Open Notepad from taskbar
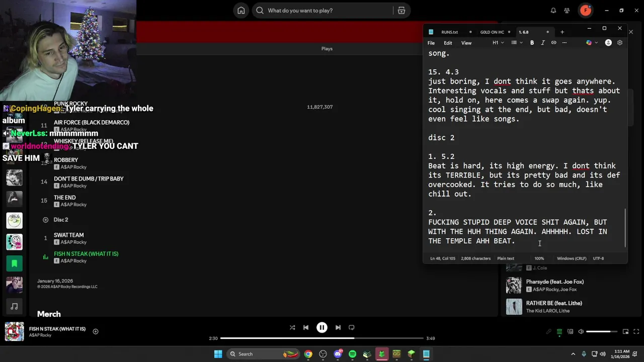The width and height of the screenshot is (644, 362). coord(426,354)
